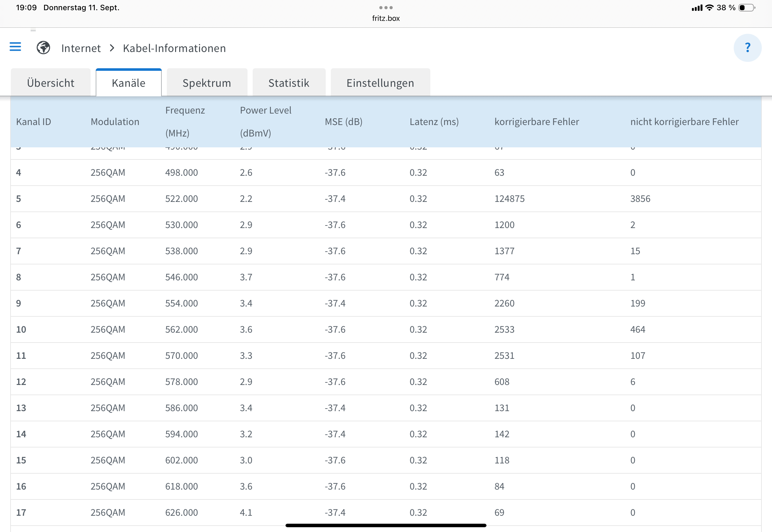Image resolution: width=772 pixels, height=532 pixels.
Task: Tap the home indicator bar at bottom
Action: coord(386,525)
